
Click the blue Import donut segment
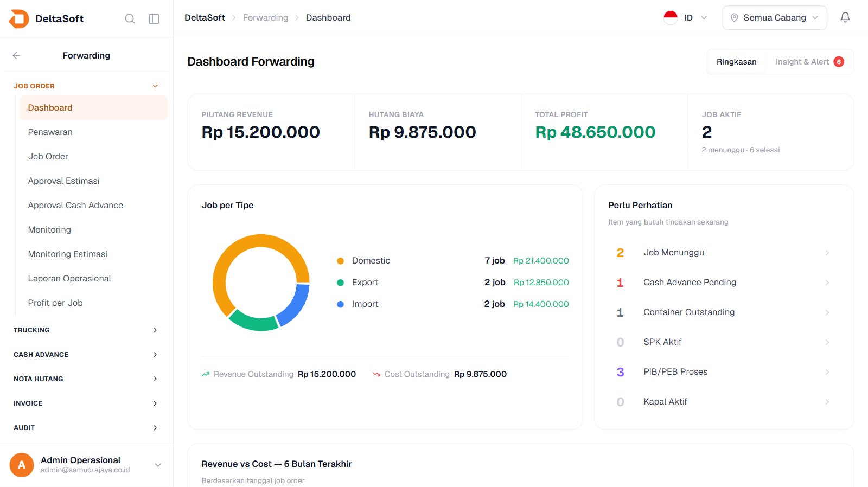[297, 305]
